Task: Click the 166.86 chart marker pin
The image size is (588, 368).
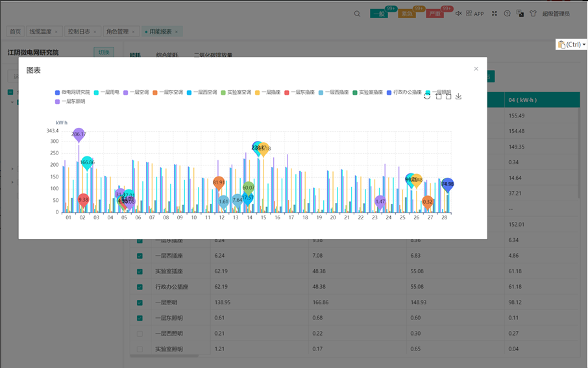Action: 87,163
